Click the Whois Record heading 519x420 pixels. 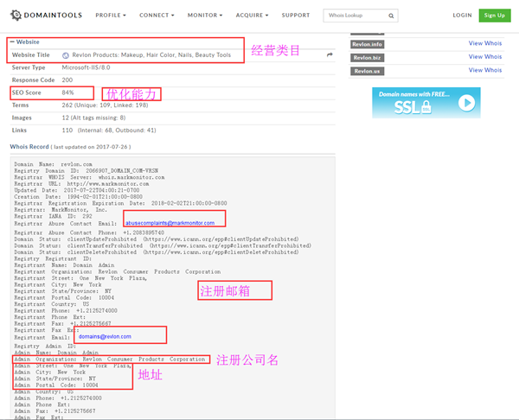tap(29, 147)
